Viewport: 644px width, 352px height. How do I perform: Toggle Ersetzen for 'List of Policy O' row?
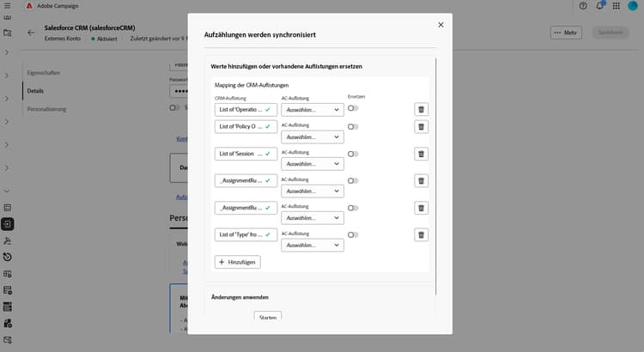click(x=353, y=126)
